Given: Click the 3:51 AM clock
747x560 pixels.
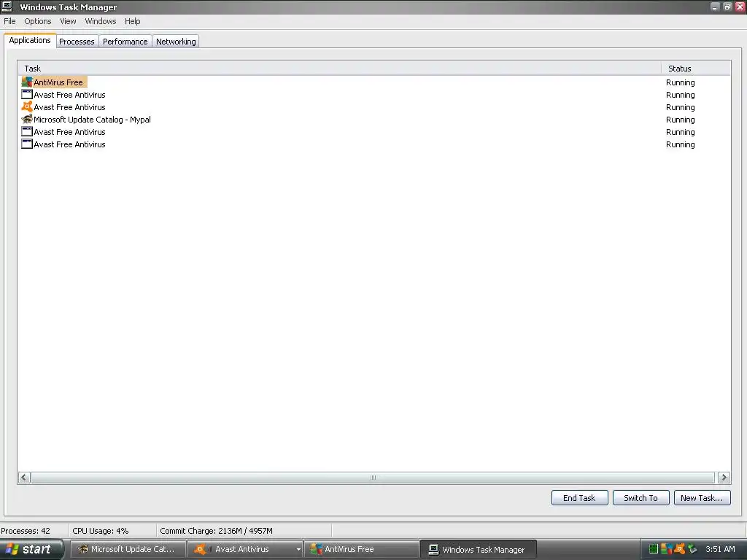Looking at the screenshot, I should click(x=720, y=549).
